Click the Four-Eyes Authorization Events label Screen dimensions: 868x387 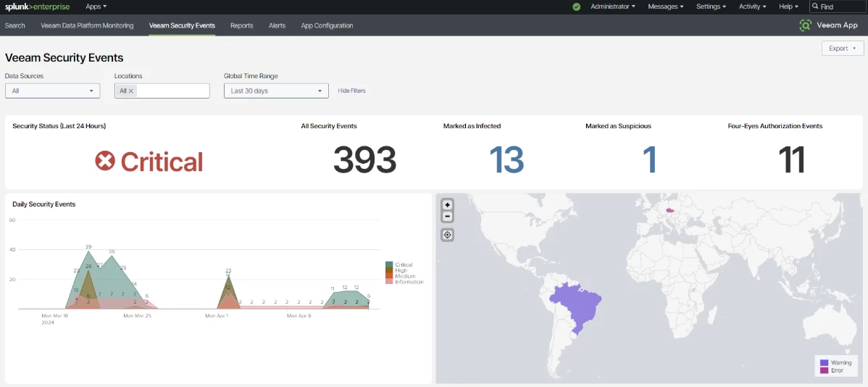[x=775, y=126]
